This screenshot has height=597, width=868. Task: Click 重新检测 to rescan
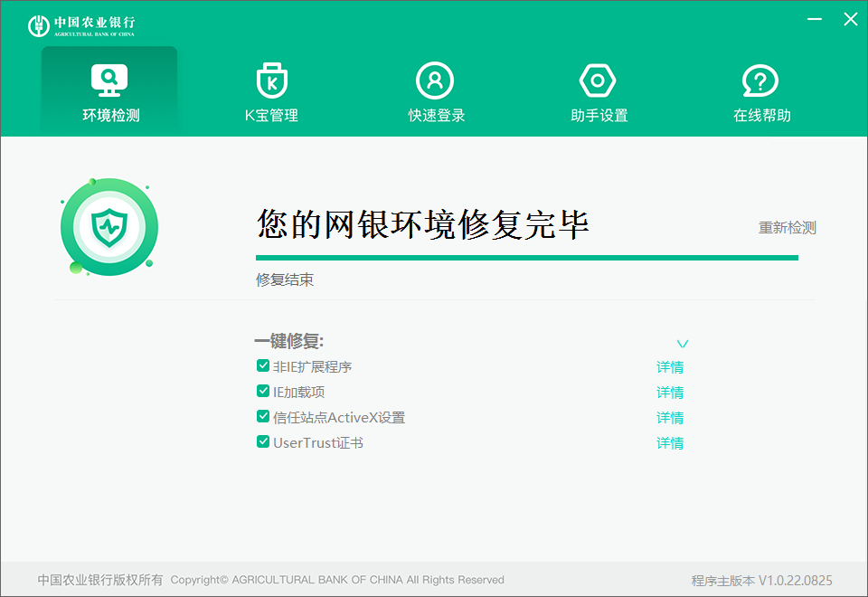787,228
